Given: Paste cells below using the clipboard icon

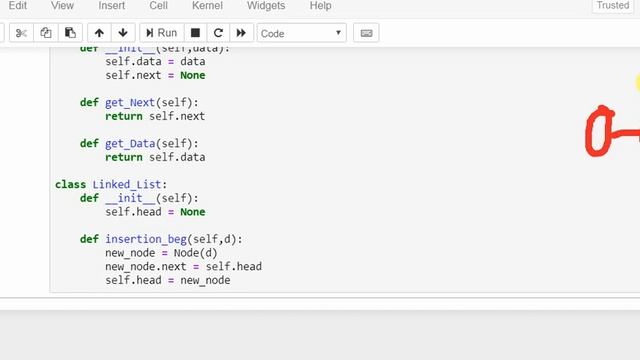Looking at the screenshot, I should 70,33.
